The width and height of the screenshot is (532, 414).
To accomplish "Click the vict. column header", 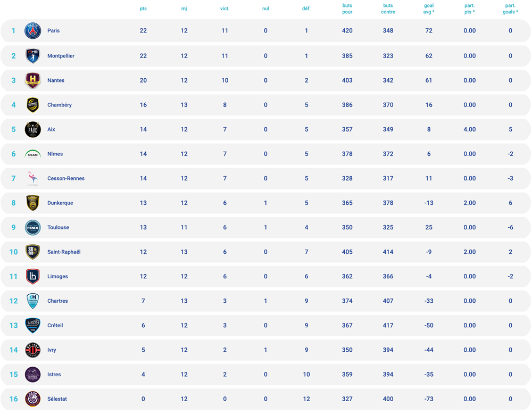I will [x=225, y=9].
